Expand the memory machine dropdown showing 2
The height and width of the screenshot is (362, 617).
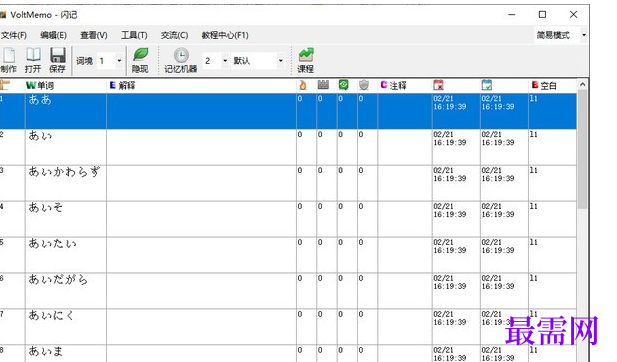(225, 61)
